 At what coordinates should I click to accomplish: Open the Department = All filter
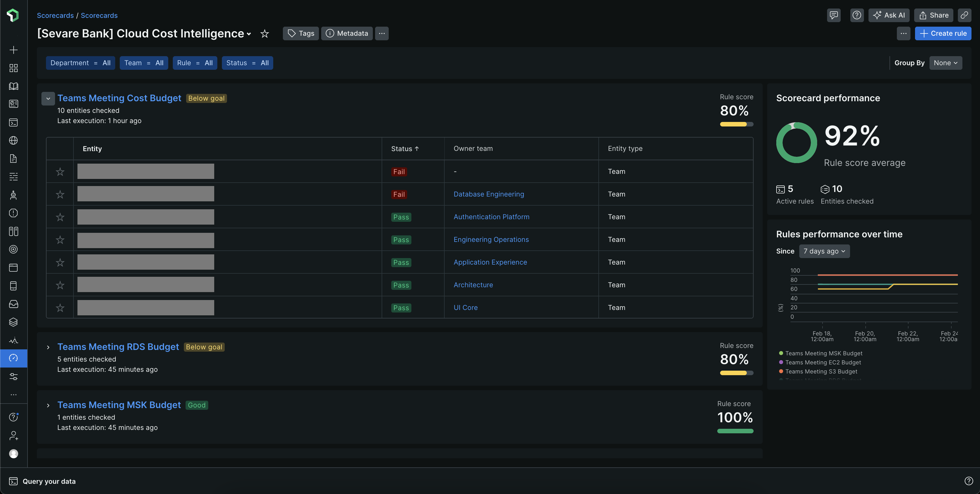[80, 63]
